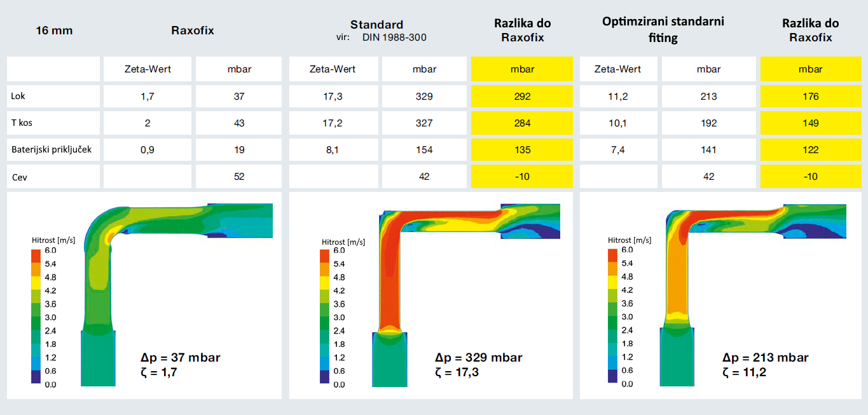Click the T kos row cell "43"
The image size is (868, 415).
pos(239,123)
